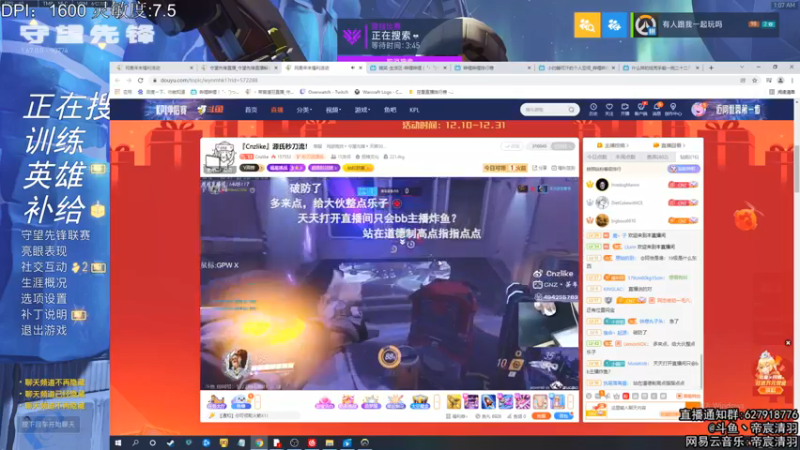
Task: Click the Douyu user avatar
Action: (x=698, y=109)
